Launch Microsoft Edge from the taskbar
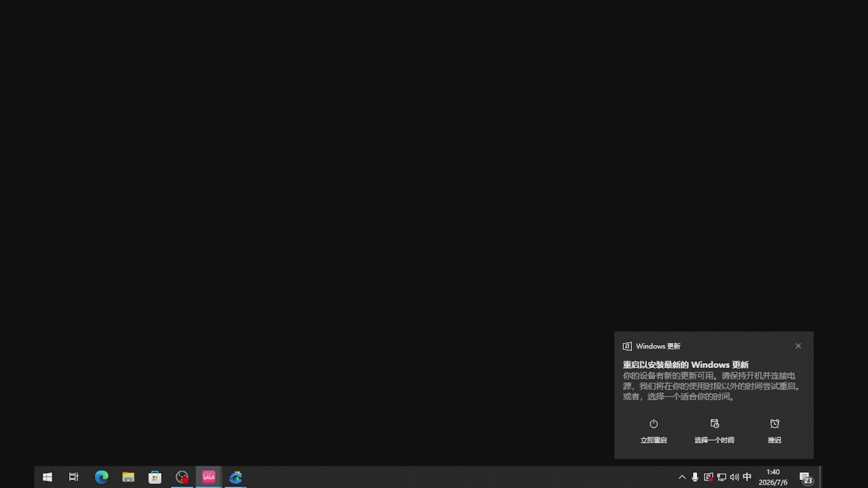 point(101,477)
